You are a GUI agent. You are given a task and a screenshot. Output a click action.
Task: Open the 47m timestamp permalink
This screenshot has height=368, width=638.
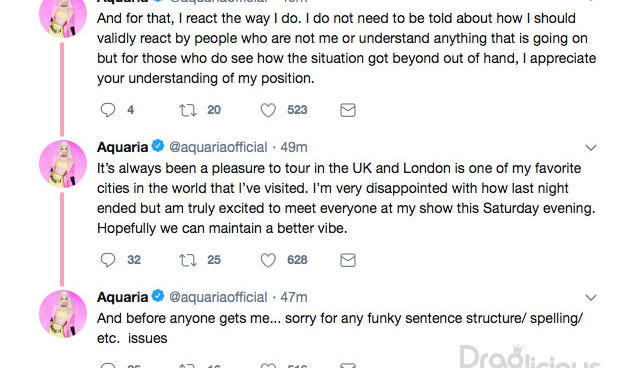294,297
